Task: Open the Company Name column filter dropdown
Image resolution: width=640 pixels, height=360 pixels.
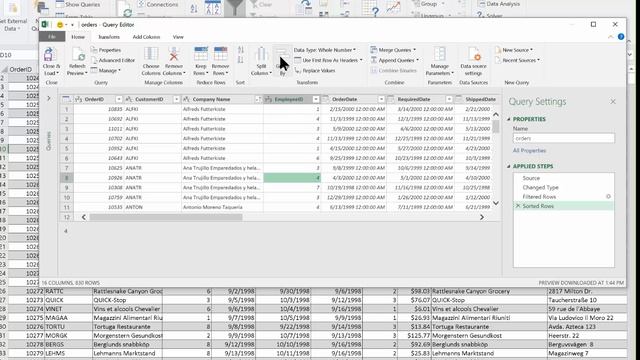Action: 258,99
